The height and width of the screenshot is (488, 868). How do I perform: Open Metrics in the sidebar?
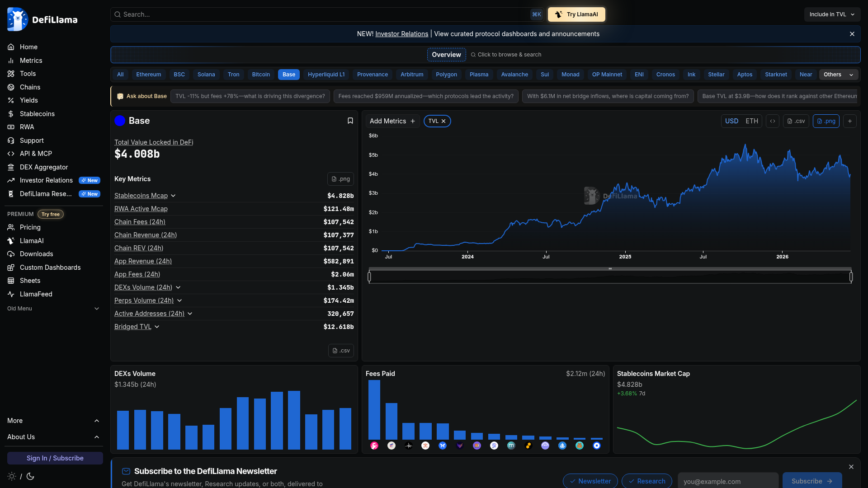tap(31, 61)
